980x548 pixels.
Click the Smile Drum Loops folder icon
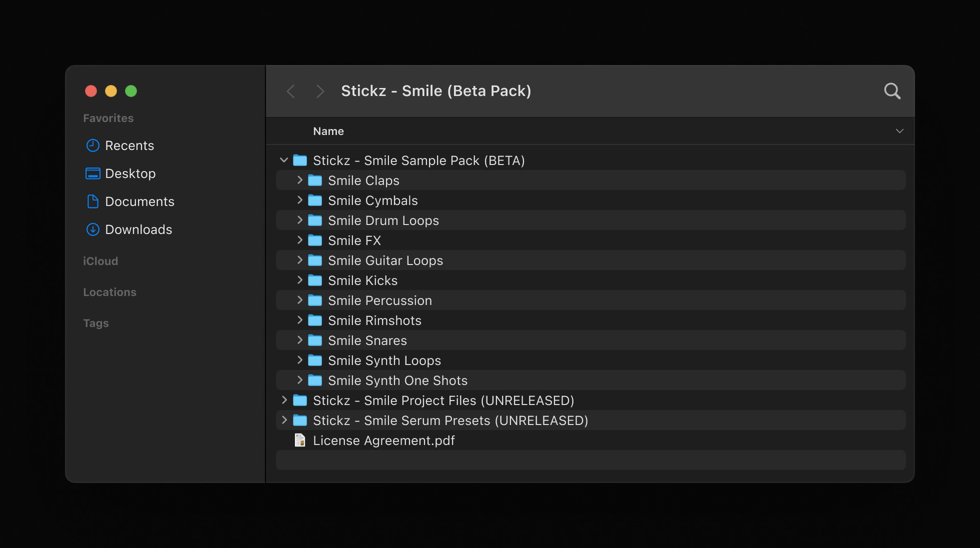(315, 220)
